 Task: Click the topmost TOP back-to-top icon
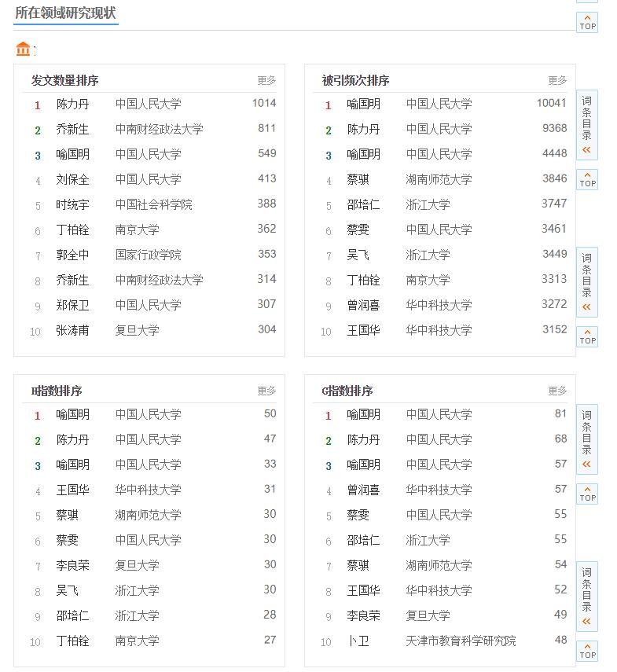(587, 23)
